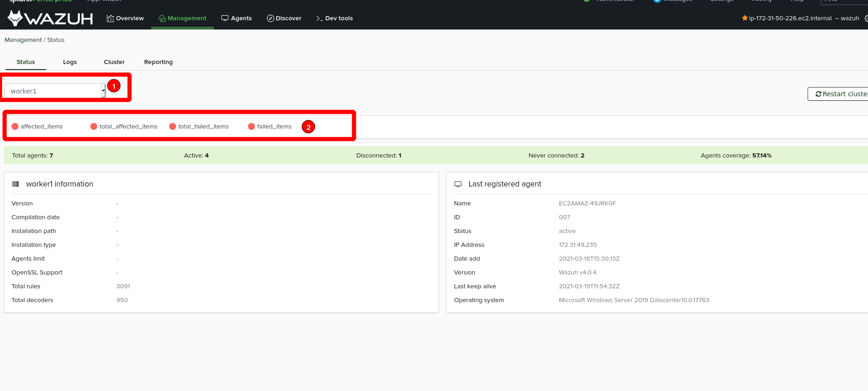Click the agent name EC2AMAZ-49JRK0F
This screenshot has height=391, width=868.
click(x=587, y=204)
